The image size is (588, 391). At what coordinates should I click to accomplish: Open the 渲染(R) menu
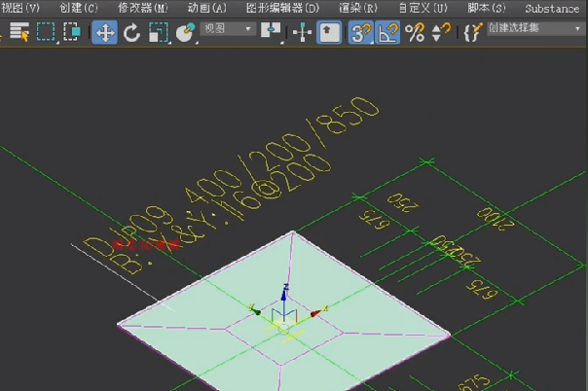click(x=357, y=8)
